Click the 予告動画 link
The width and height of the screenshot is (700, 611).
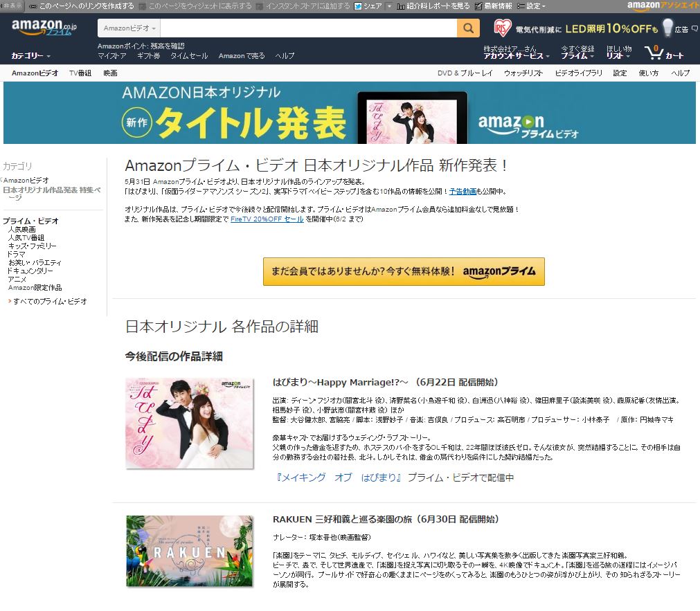coord(463,192)
